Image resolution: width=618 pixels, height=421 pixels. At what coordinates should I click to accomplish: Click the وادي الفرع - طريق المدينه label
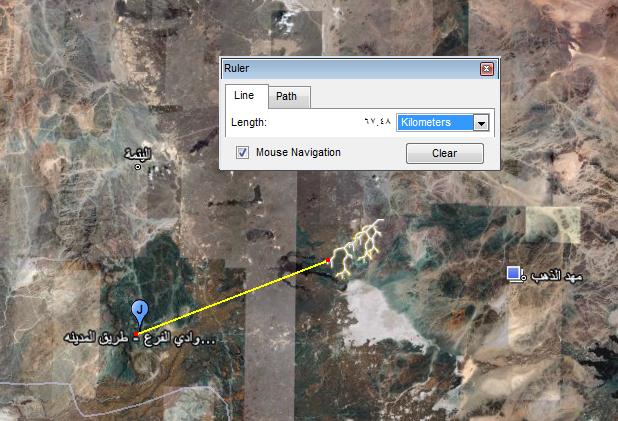140,339
